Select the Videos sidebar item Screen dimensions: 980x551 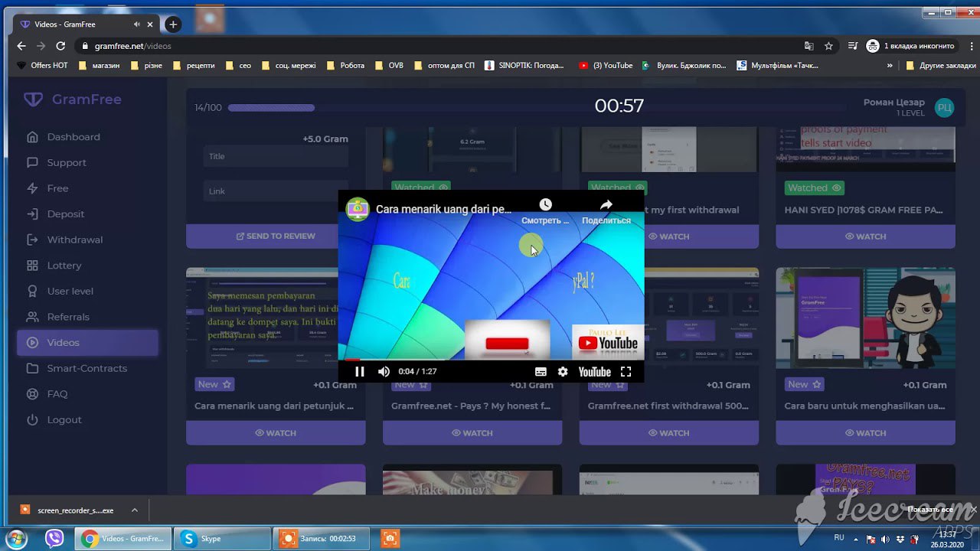point(87,343)
